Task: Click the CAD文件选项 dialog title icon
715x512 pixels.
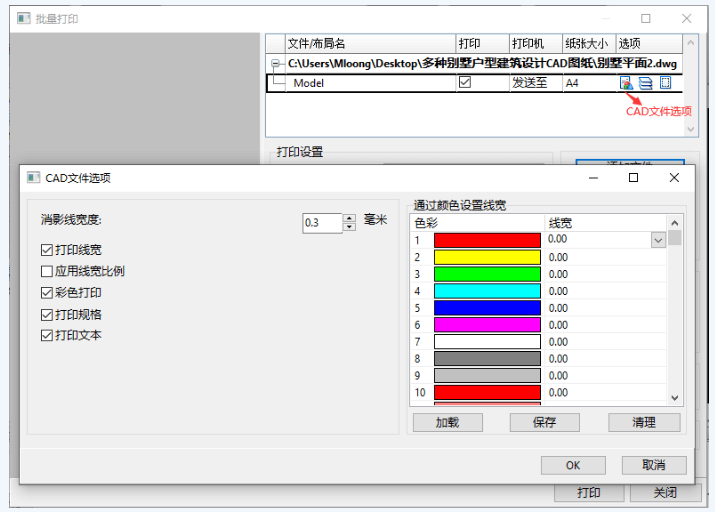Action: tap(33, 177)
